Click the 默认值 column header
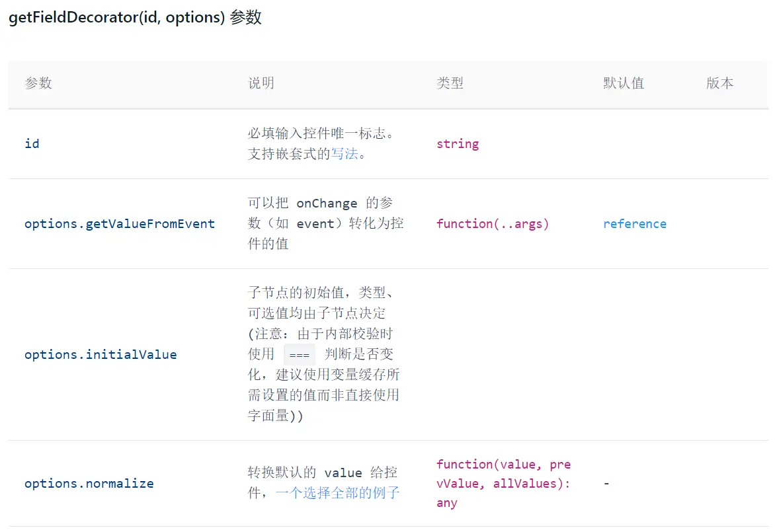773x532 pixels. (x=624, y=83)
